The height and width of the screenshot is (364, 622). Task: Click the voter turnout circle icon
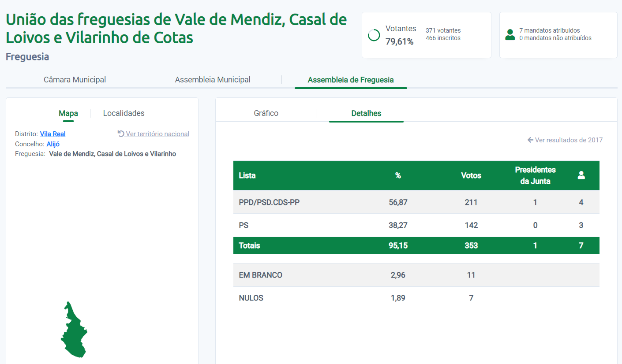tap(374, 35)
